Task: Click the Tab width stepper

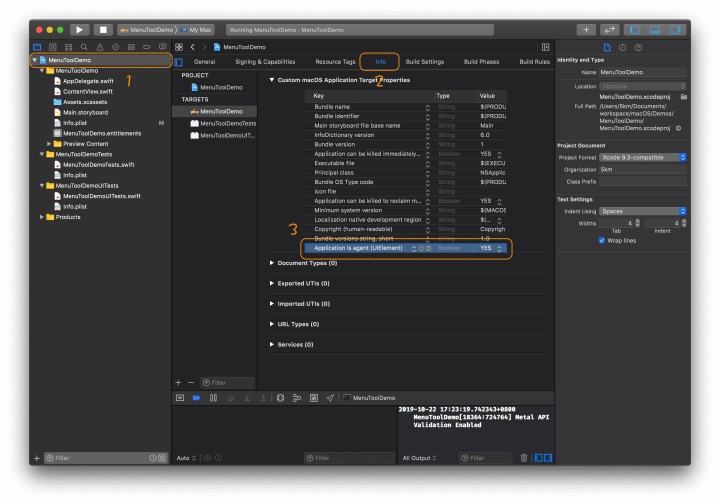Action: coord(637,223)
